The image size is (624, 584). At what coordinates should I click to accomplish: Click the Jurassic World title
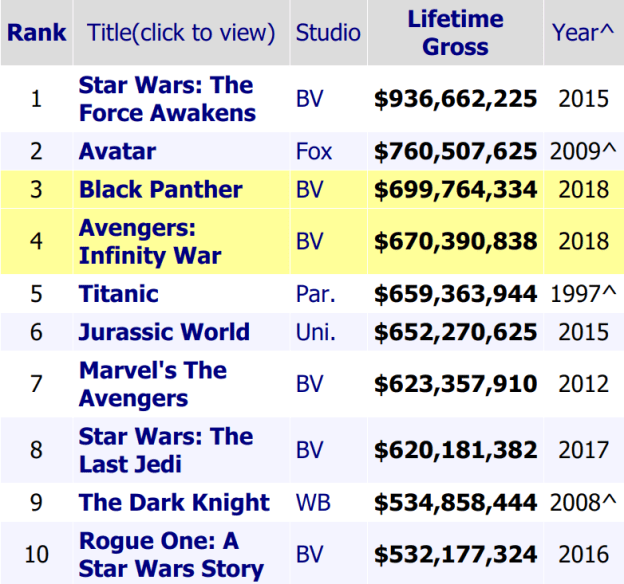[164, 332]
